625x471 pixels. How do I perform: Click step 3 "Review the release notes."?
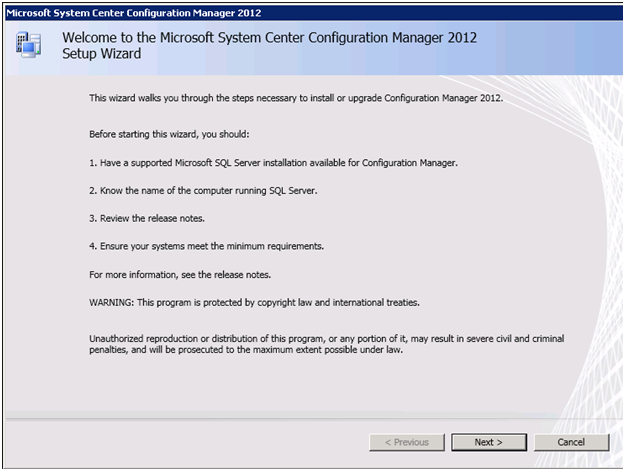point(147,218)
